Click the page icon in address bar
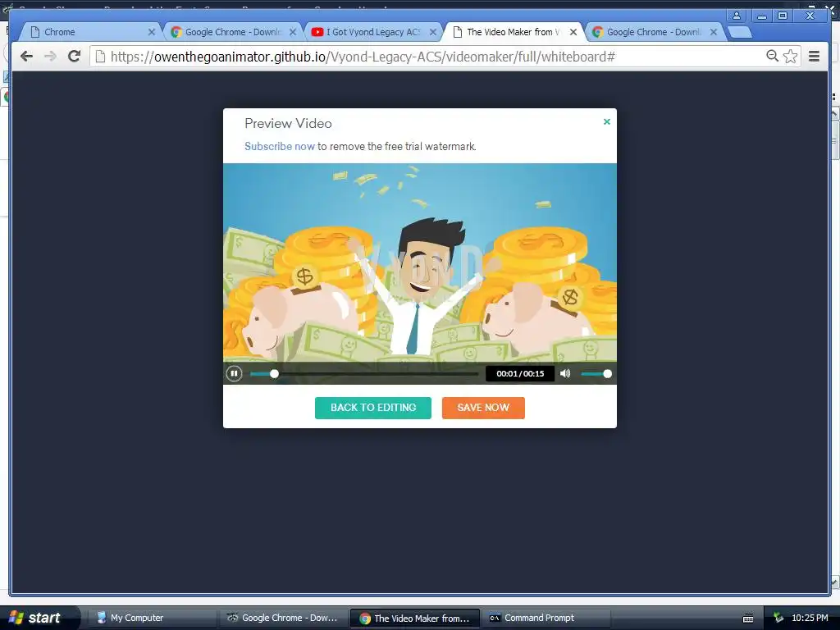Image resolution: width=840 pixels, height=630 pixels. pyautogui.click(x=100, y=57)
